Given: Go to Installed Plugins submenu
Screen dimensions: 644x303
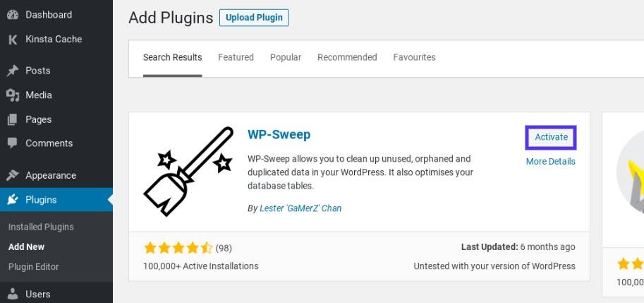Looking at the screenshot, I should 41,227.
